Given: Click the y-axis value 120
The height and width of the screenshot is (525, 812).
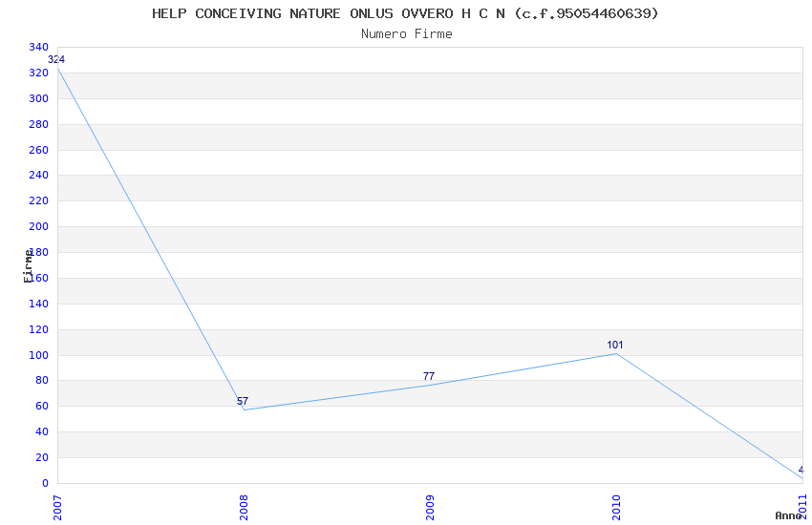Looking at the screenshot, I should tap(38, 329).
